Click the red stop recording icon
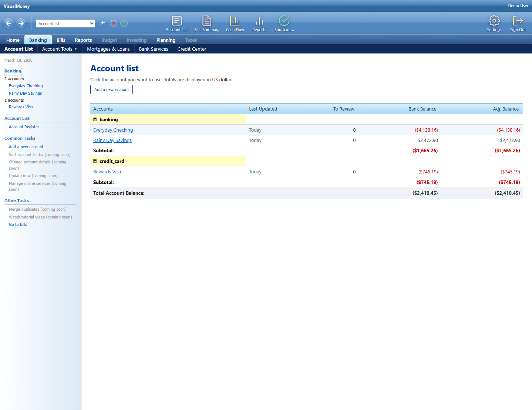 point(114,23)
